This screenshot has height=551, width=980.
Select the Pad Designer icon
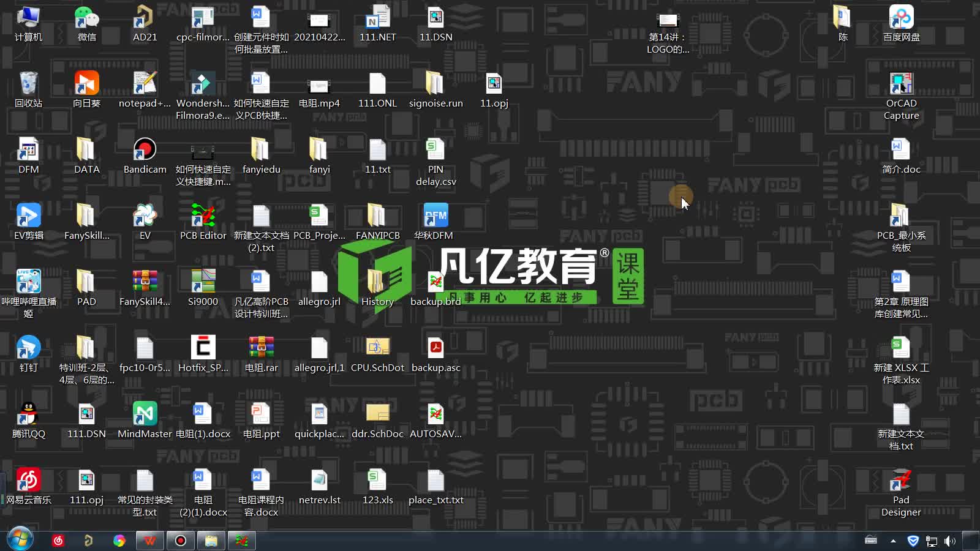pyautogui.click(x=901, y=493)
